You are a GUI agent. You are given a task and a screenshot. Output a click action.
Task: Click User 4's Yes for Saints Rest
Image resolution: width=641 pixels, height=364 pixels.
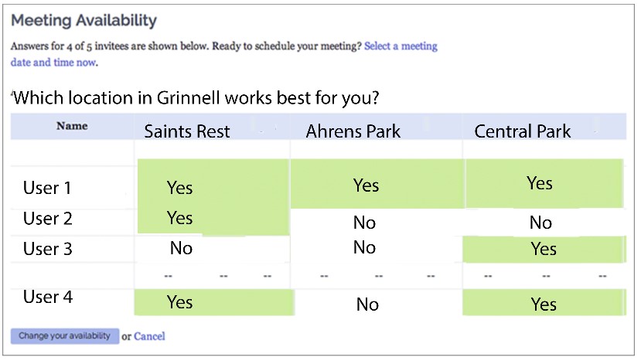[x=179, y=302]
